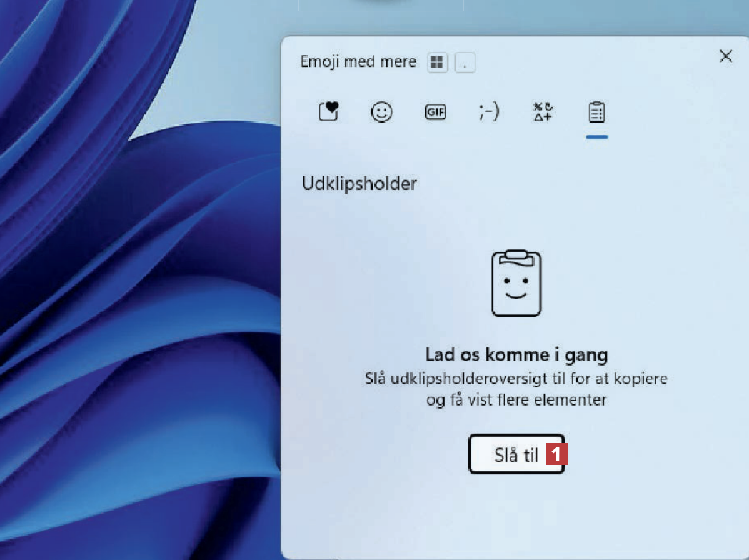Open the recently used favorites tab
The height and width of the screenshot is (560, 749).
(x=329, y=112)
